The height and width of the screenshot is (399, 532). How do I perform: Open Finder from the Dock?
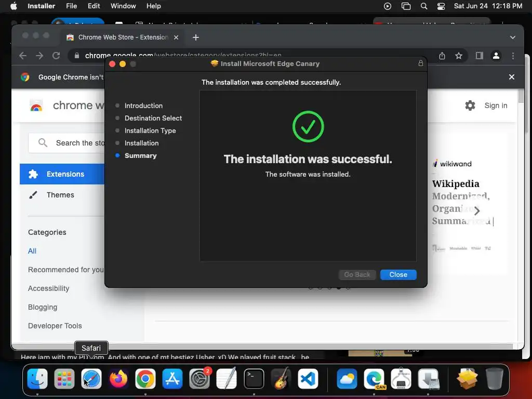coord(37,378)
